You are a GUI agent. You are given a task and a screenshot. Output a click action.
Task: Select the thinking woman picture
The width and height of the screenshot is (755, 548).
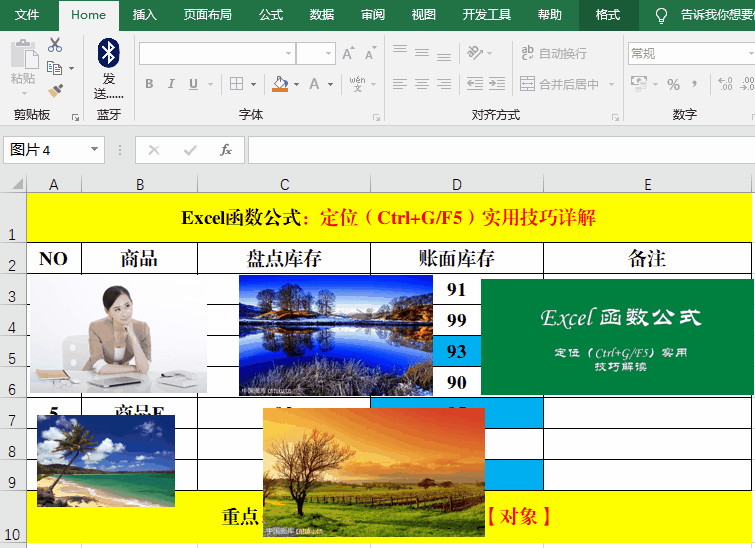coord(118,335)
